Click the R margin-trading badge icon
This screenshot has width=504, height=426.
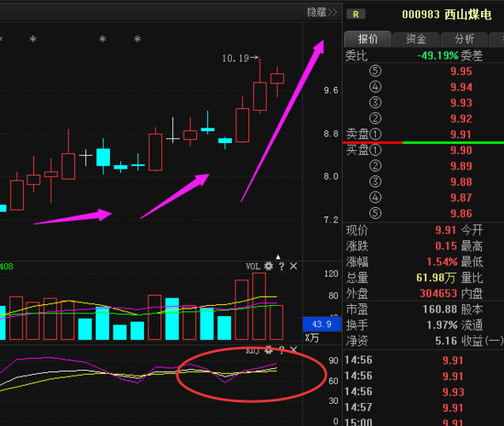[x=356, y=14]
